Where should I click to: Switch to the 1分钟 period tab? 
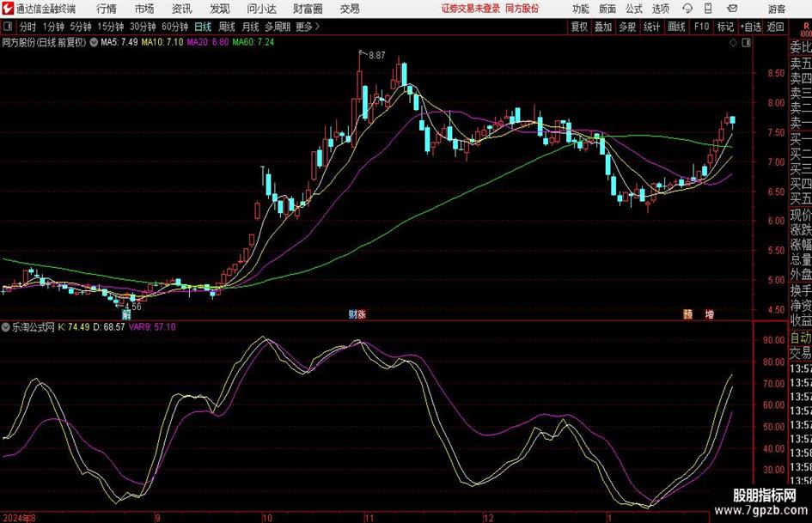pyautogui.click(x=53, y=27)
